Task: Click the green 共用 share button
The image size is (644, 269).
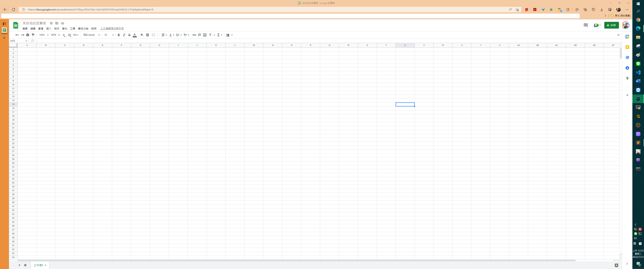Action: point(611,25)
